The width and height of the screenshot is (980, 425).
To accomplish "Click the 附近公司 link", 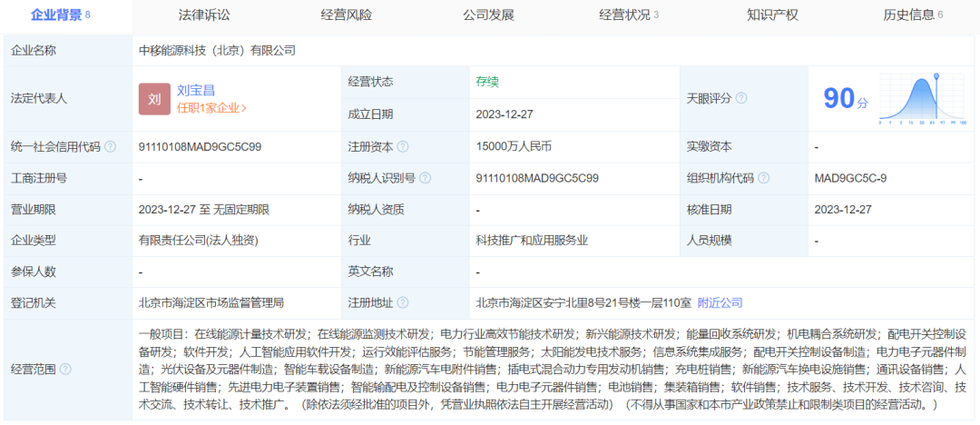I will coord(720,303).
